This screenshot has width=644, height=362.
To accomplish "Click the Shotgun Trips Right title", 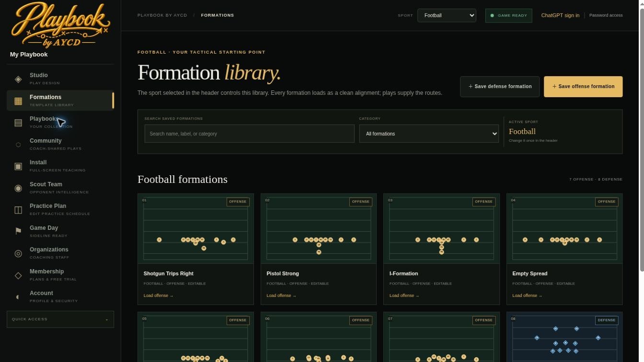I will 169,273.
